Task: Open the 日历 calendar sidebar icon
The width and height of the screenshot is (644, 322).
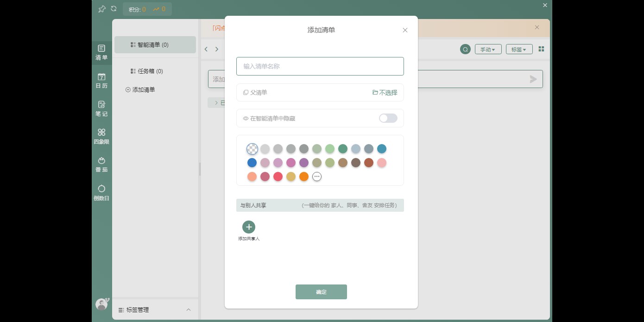Action: point(101,81)
